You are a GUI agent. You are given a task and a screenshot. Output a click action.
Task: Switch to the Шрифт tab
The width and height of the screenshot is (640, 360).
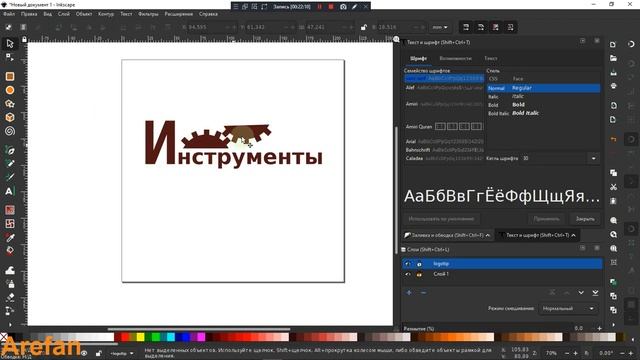click(418, 58)
